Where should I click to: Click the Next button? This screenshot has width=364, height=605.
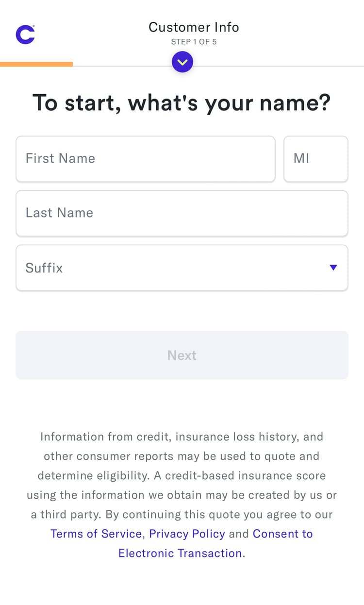(x=182, y=355)
